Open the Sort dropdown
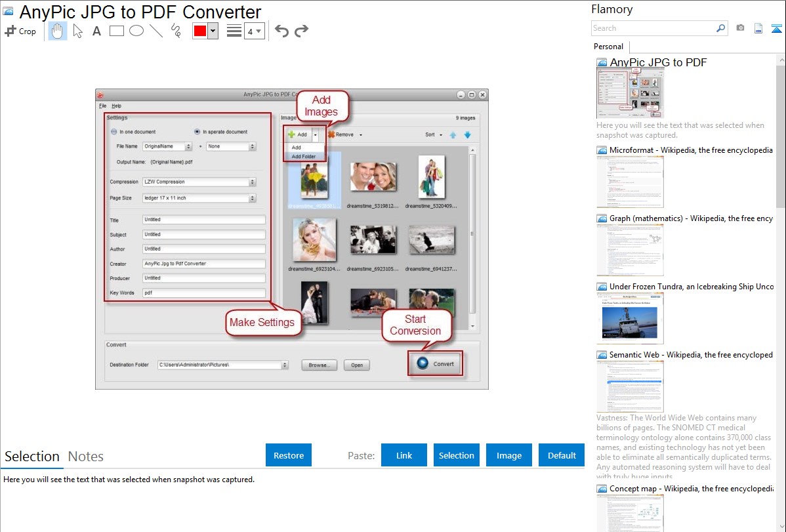786x532 pixels. tap(434, 135)
